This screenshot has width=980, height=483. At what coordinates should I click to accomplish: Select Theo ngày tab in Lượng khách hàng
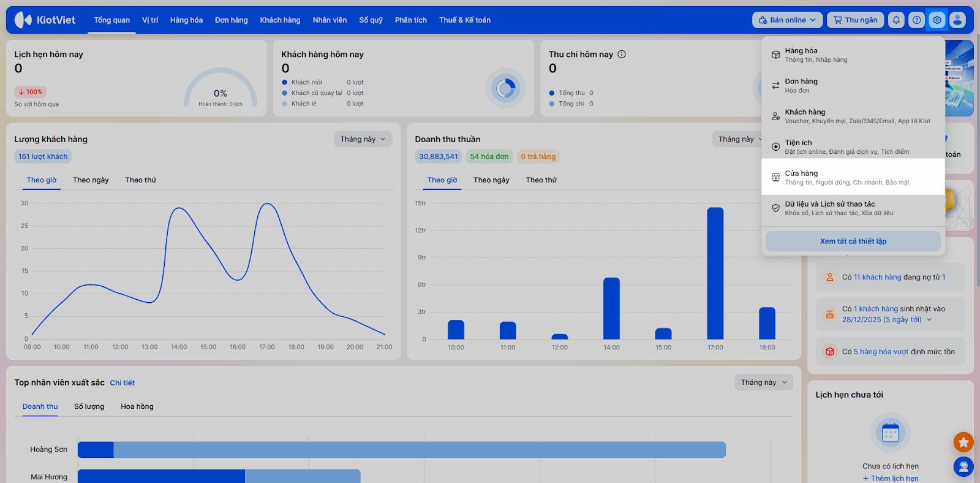point(91,180)
